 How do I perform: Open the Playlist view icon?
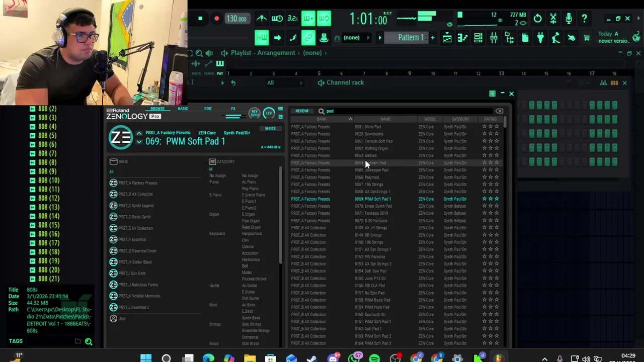pyautogui.click(x=447, y=38)
